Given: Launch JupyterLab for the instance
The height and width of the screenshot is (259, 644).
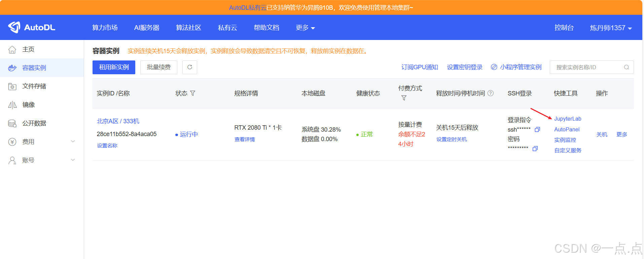Looking at the screenshot, I should 568,119.
